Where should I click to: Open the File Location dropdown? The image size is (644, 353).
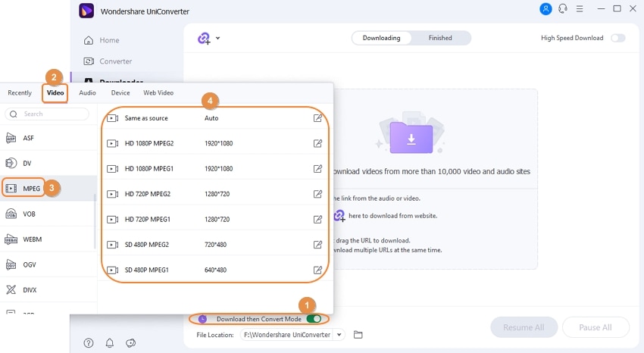339,335
